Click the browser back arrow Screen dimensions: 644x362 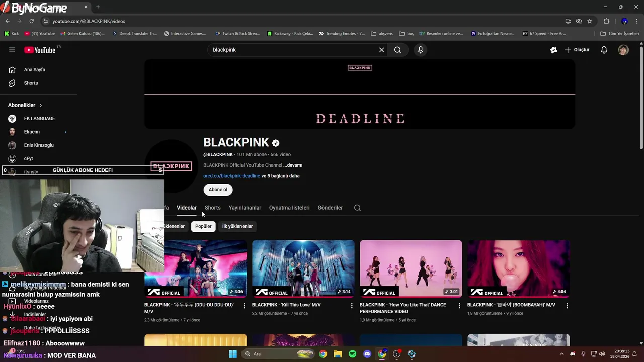[x=7, y=21]
